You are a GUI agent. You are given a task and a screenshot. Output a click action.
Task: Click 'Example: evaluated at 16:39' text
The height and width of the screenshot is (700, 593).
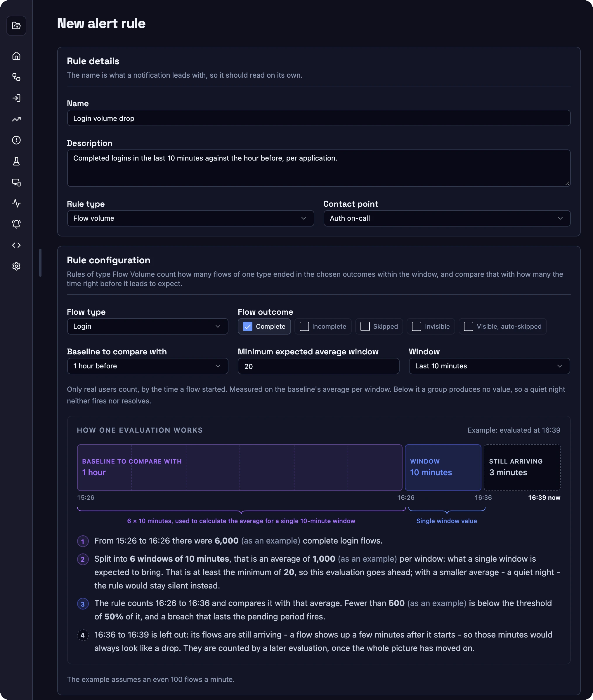(x=514, y=430)
